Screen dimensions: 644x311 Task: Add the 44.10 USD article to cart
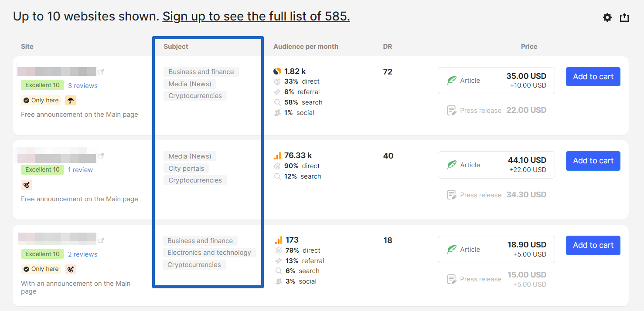593,161
